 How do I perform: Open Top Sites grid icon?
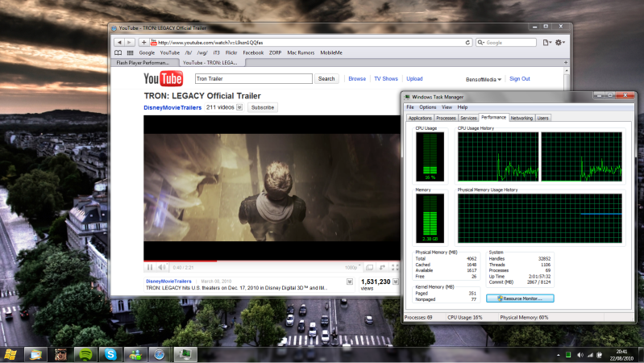131,52
